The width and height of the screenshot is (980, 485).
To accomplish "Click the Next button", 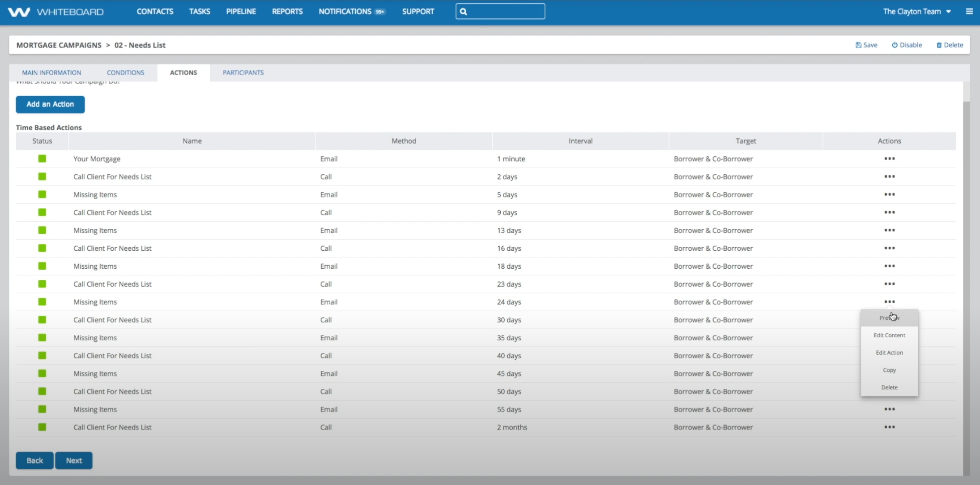I will pyautogui.click(x=74, y=460).
